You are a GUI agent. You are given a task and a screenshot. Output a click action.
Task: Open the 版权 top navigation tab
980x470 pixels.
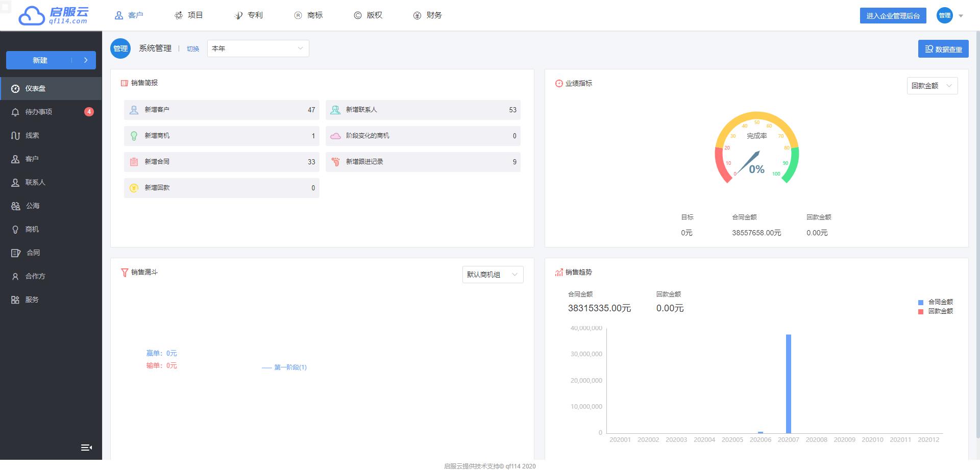click(x=368, y=15)
